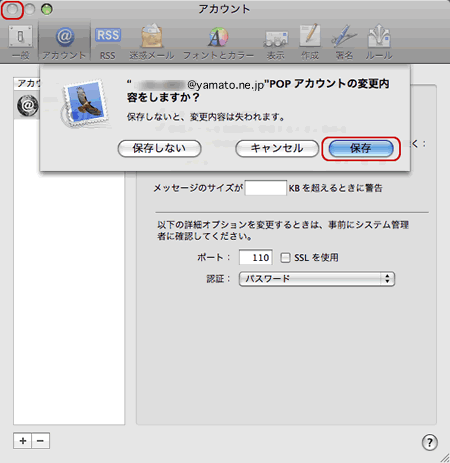
Task: Select the account entry in the sidebar list
Action: click(27, 106)
